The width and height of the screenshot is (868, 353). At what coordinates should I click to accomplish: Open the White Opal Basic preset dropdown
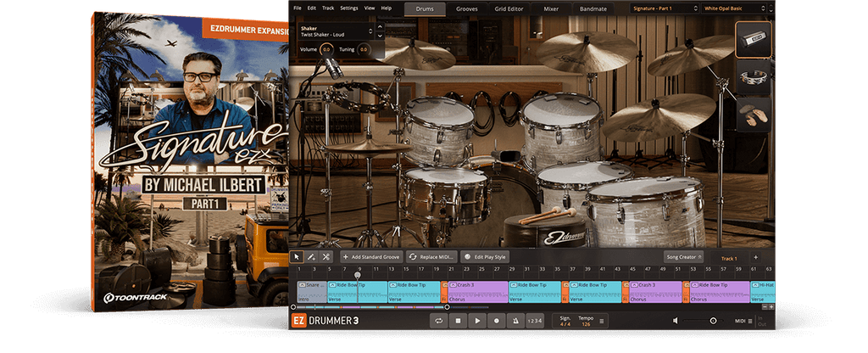click(x=735, y=8)
